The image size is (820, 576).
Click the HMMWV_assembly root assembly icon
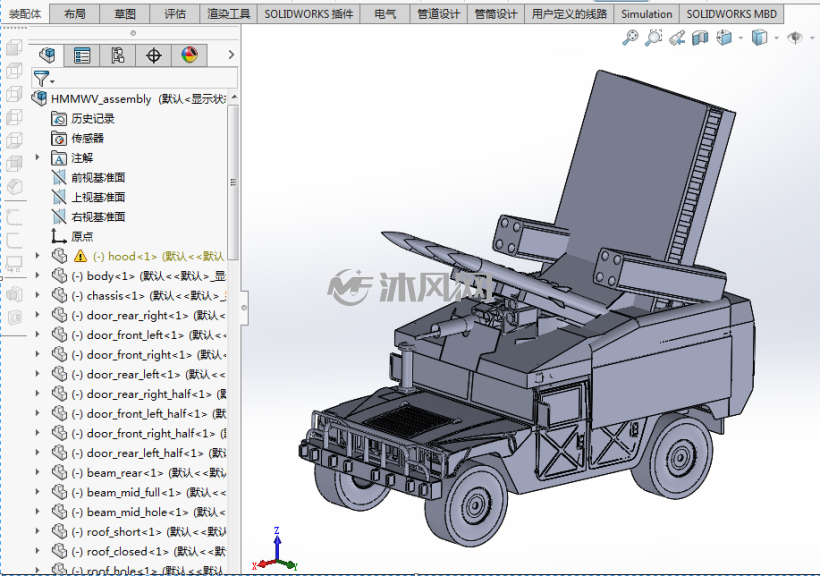[x=40, y=98]
